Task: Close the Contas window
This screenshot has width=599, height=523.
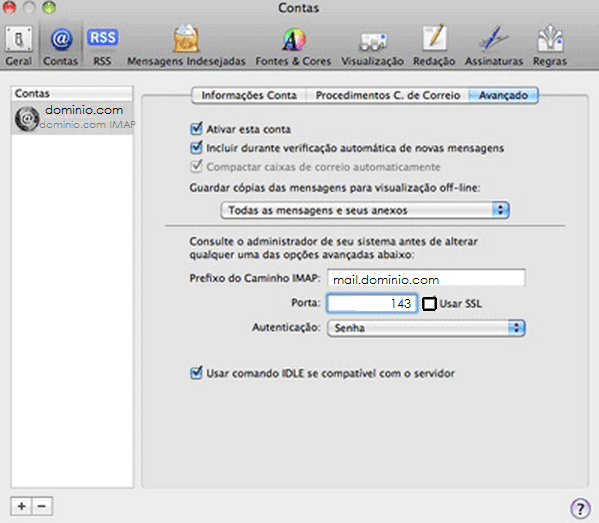Action: [x=9, y=7]
